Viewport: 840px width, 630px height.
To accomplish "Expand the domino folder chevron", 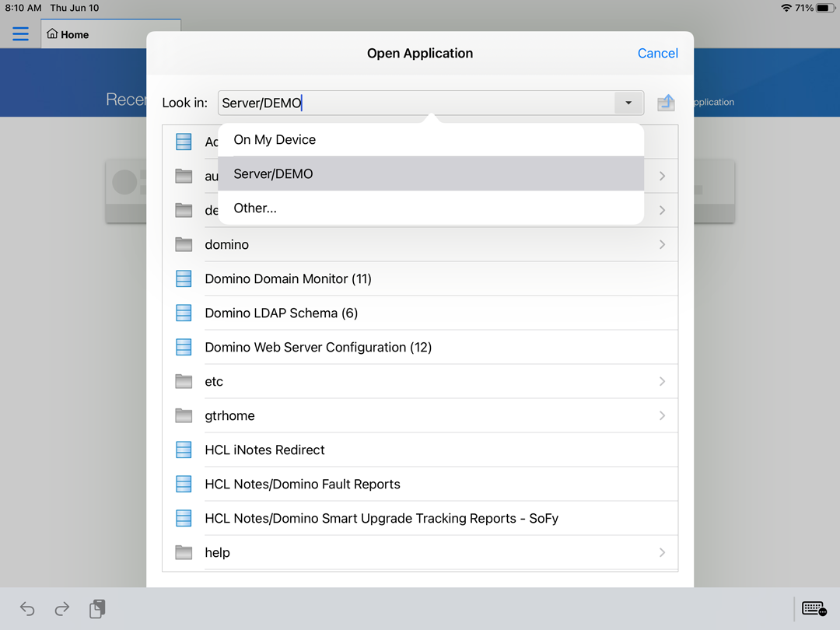I will tap(662, 244).
